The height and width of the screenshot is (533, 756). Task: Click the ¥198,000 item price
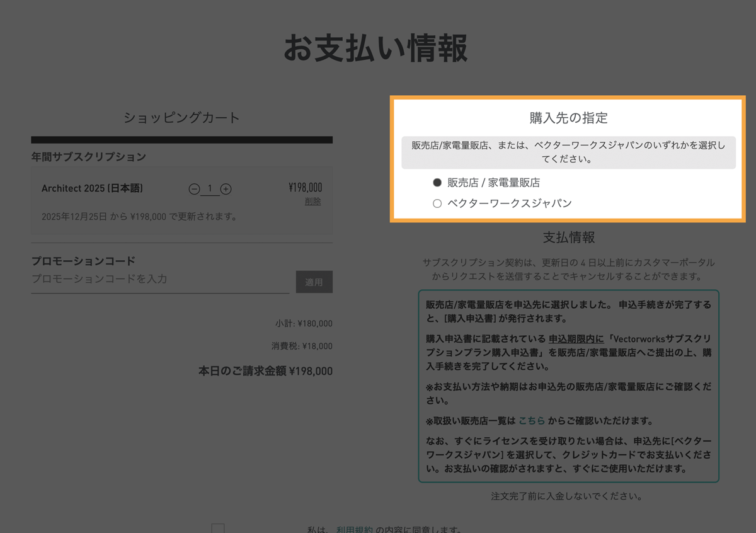pyautogui.click(x=305, y=188)
